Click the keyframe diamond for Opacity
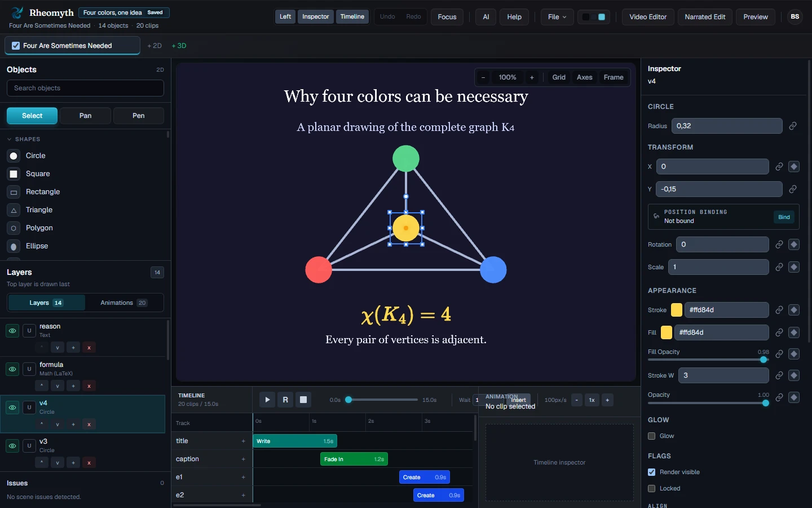Viewport: 812px width, 508px height. pyautogui.click(x=794, y=397)
